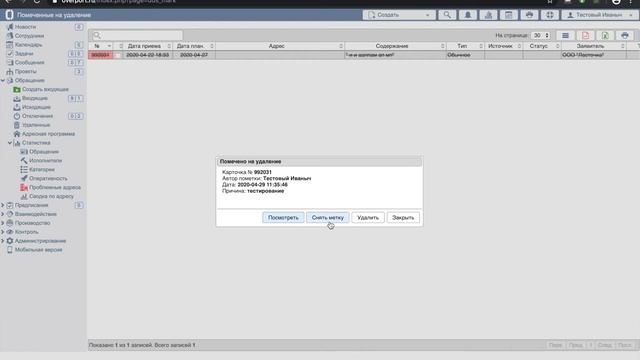Select the red record number cell in the first row
The height and width of the screenshot is (360, 640).
click(100, 55)
